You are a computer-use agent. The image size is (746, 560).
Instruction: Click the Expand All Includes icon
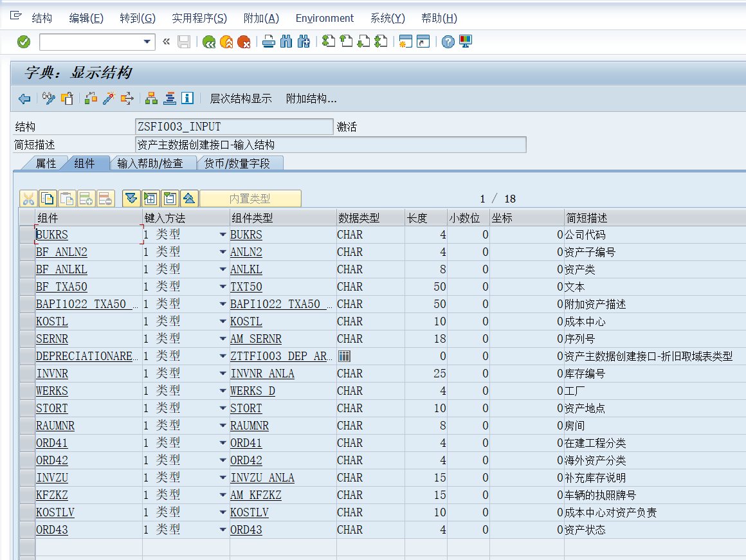[x=131, y=199]
